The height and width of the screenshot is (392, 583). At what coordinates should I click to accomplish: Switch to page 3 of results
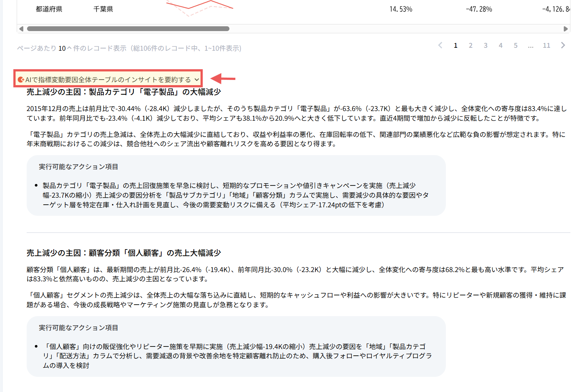tap(486, 45)
